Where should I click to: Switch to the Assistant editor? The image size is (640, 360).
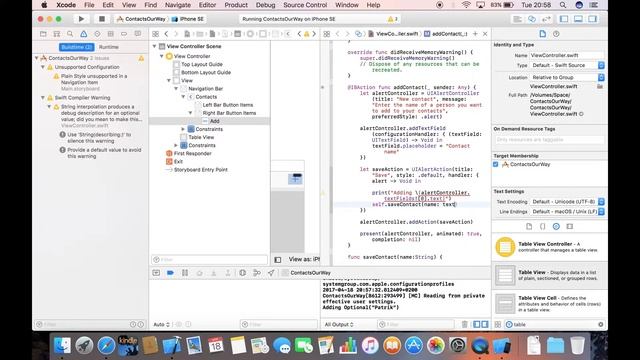(x=532, y=19)
